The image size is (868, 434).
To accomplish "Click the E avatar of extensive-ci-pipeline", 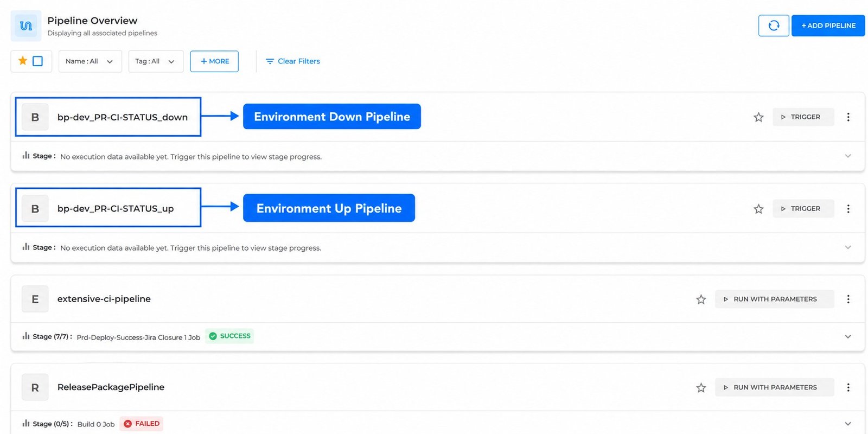I will point(35,299).
